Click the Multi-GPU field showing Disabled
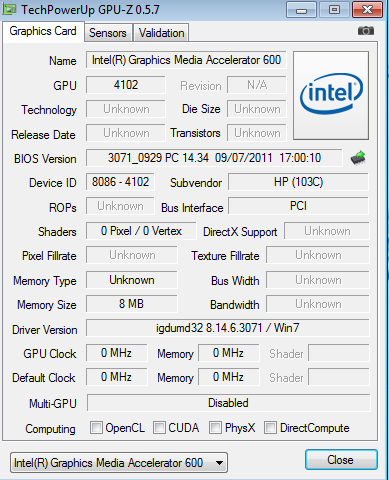Viewport: 389px width, 480px height. (228, 403)
